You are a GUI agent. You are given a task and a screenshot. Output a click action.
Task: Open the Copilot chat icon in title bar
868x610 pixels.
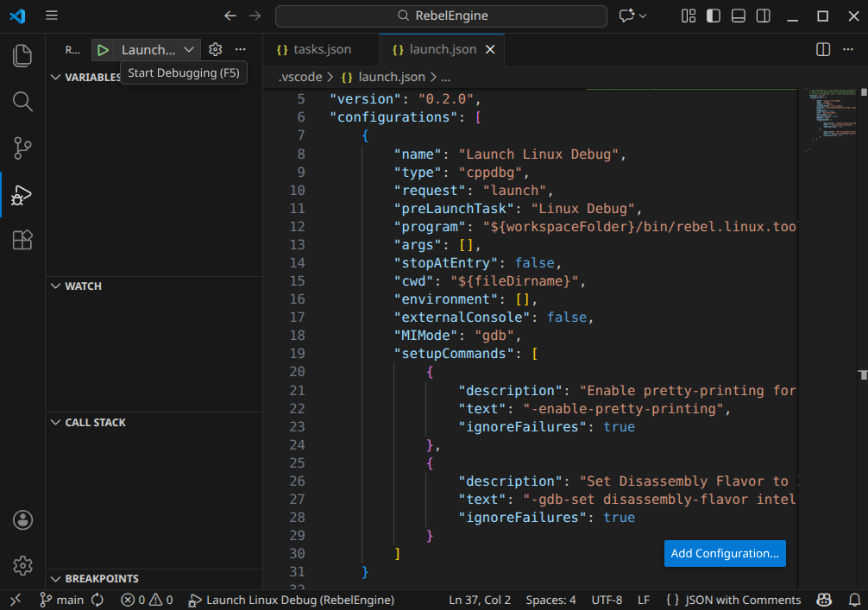[x=626, y=16]
